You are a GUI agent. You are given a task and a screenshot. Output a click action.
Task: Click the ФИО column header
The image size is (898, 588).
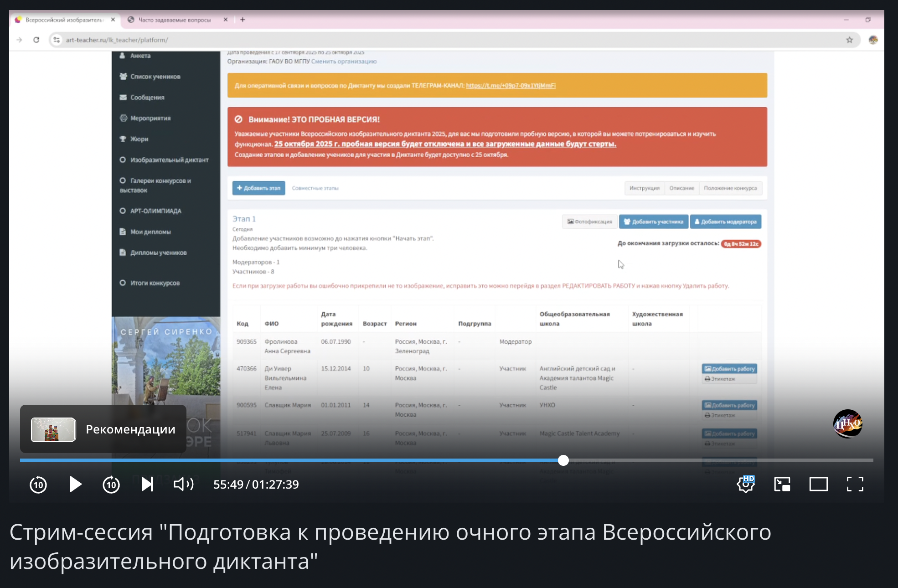pos(272,324)
